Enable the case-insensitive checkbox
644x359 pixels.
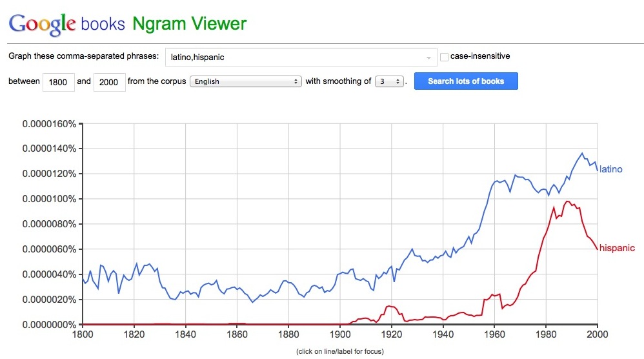pos(444,57)
